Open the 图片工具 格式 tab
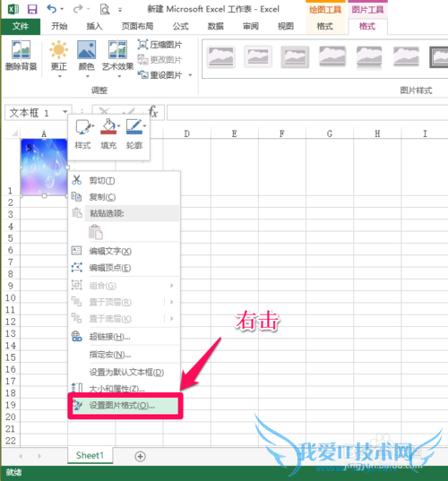448x481 pixels. click(367, 26)
